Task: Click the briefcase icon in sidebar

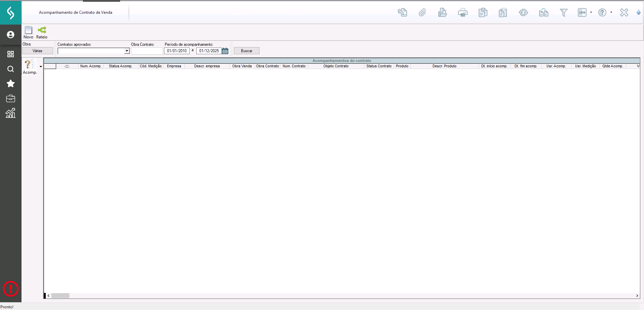Action: (x=11, y=99)
